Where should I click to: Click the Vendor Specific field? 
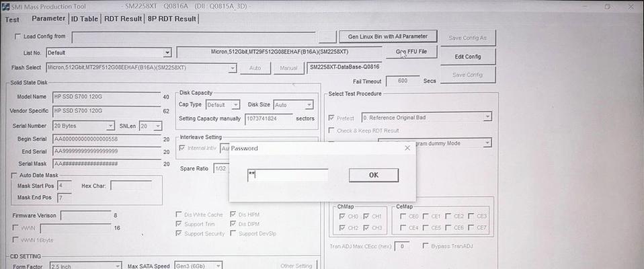pos(107,111)
